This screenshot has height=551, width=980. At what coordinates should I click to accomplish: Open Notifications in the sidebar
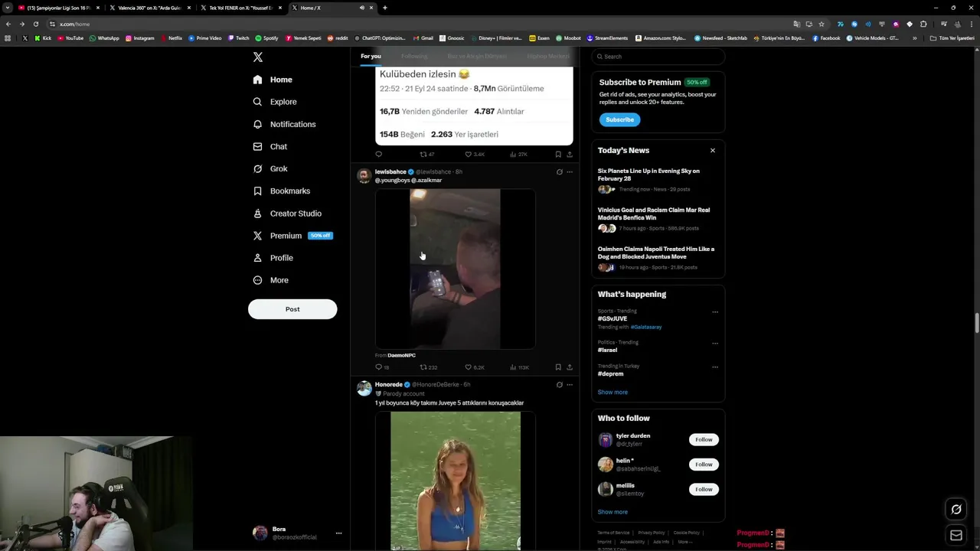click(x=283, y=124)
